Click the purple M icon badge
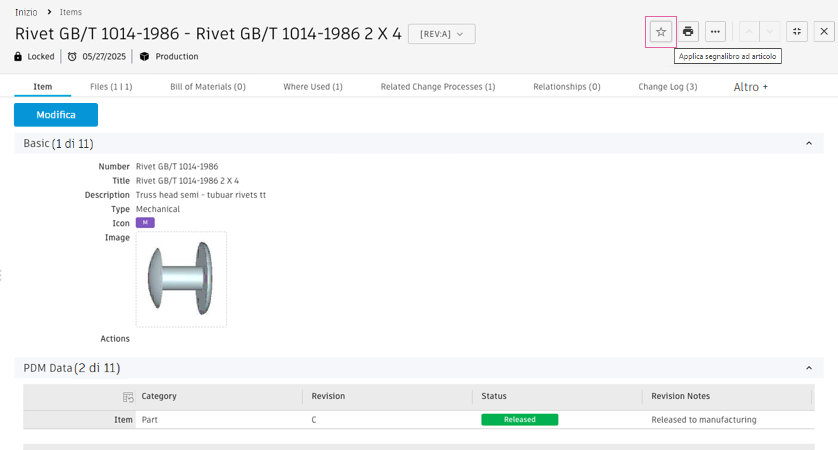Image resolution: width=838 pixels, height=450 pixels. [145, 222]
